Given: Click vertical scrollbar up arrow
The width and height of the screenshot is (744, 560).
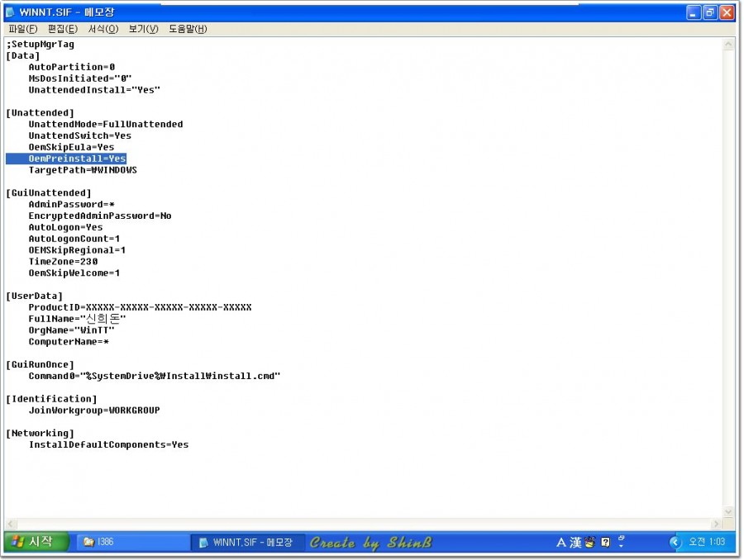Looking at the screenshot, I should coord(728,45).
